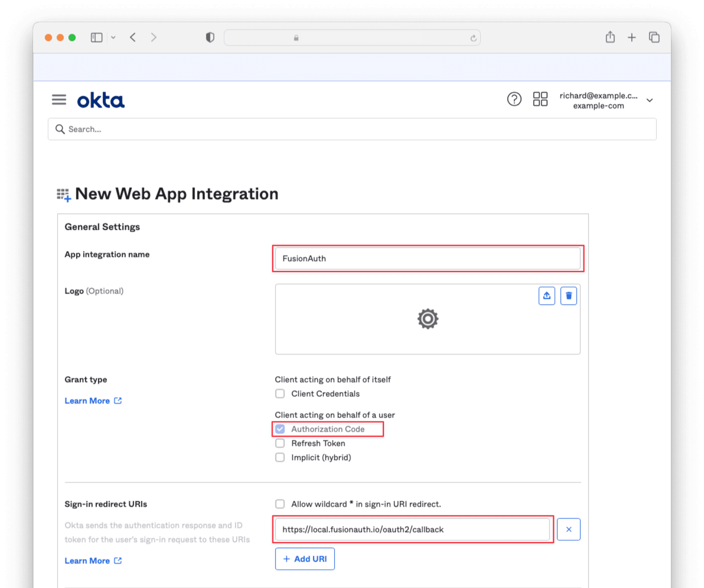Focus the Okta search box

click(352, 129)
